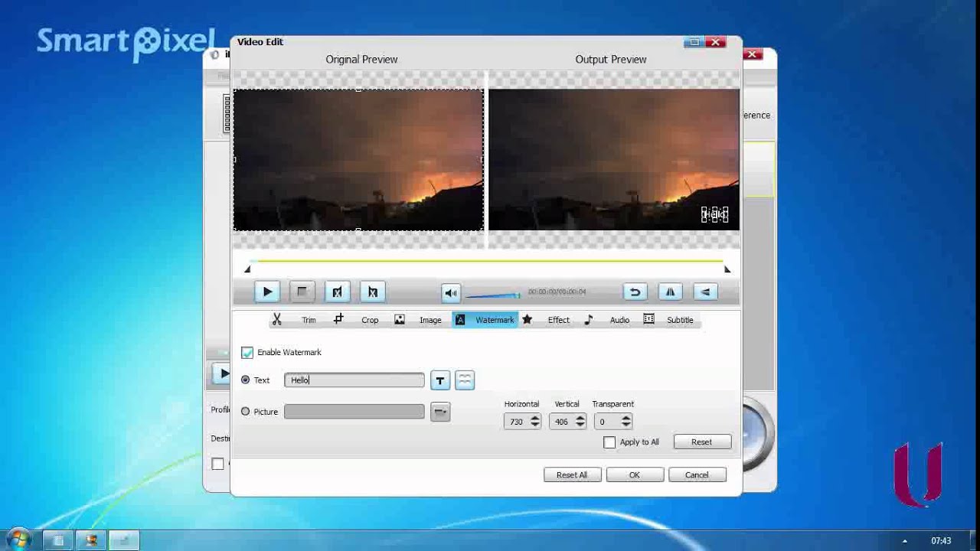
Task: Play the video preview
Action: [x=267, y=292]
